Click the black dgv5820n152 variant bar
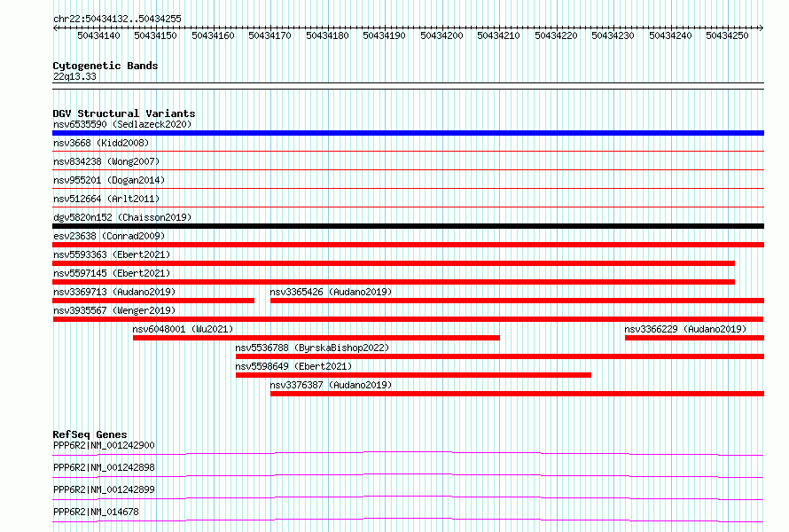 tap(408, 226)
